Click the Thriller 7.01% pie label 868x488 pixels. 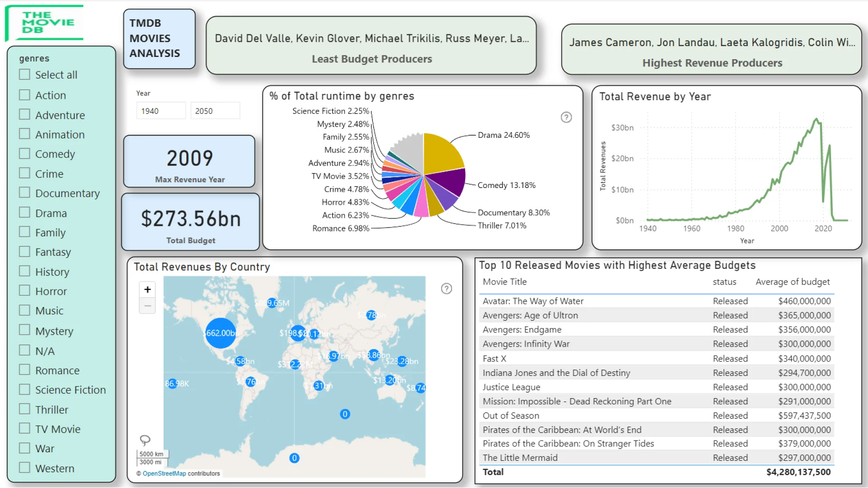pyautogui.click(x=502, y=225)
